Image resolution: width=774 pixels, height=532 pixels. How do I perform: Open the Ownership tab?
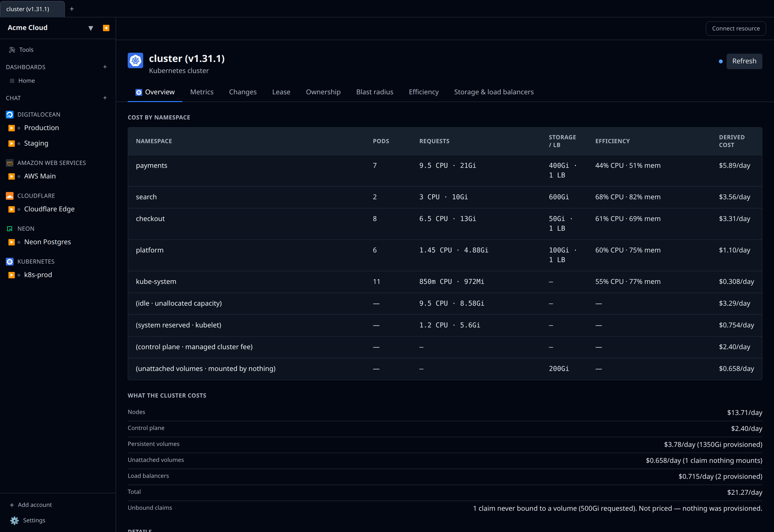[323, 92]
